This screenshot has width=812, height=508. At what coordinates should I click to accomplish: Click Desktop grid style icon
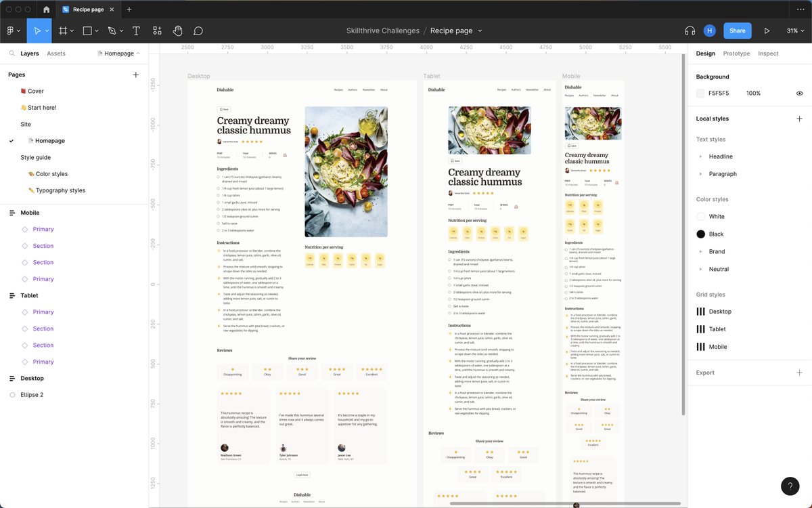pos(700,312)
